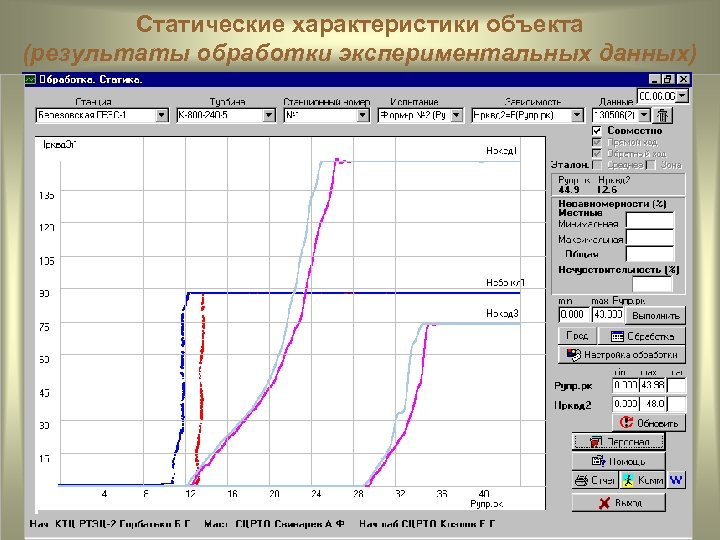Click the Выполнить button

pyautogui.click(x=655, y=315)
